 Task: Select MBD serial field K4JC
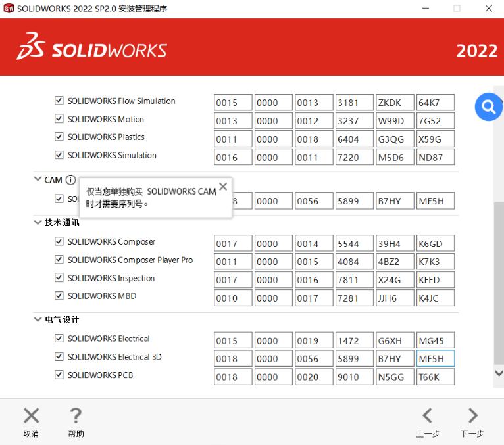coord(436,298)
